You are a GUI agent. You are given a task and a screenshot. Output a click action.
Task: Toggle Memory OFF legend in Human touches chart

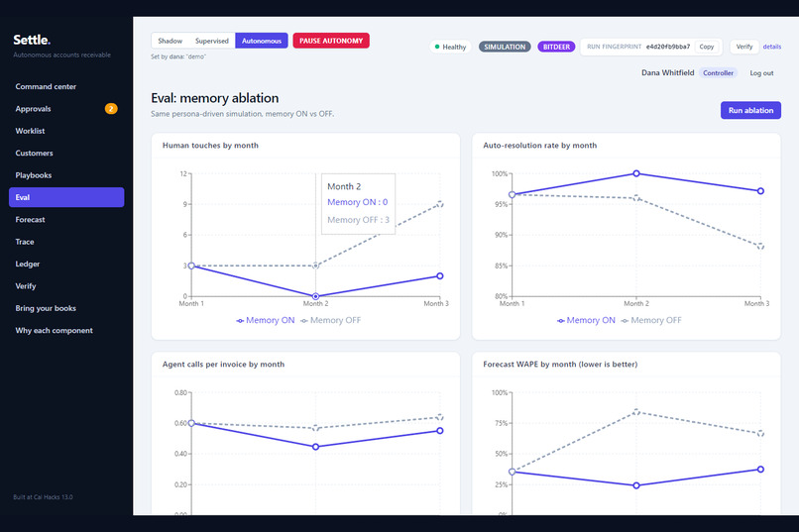point(331,320)
